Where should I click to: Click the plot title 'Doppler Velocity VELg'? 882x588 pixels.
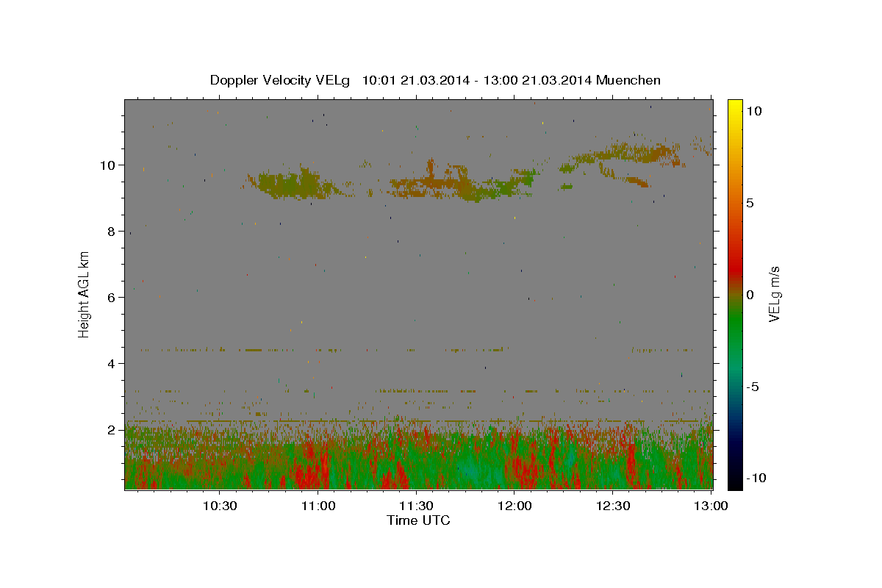tap(279, 80)
